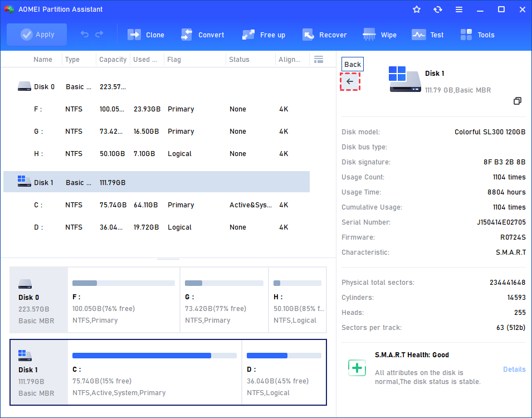This screenshot has height=418, width=532.
Task: Click the disk signature 8F B3 2B 8B
Action: click(505, 162)
